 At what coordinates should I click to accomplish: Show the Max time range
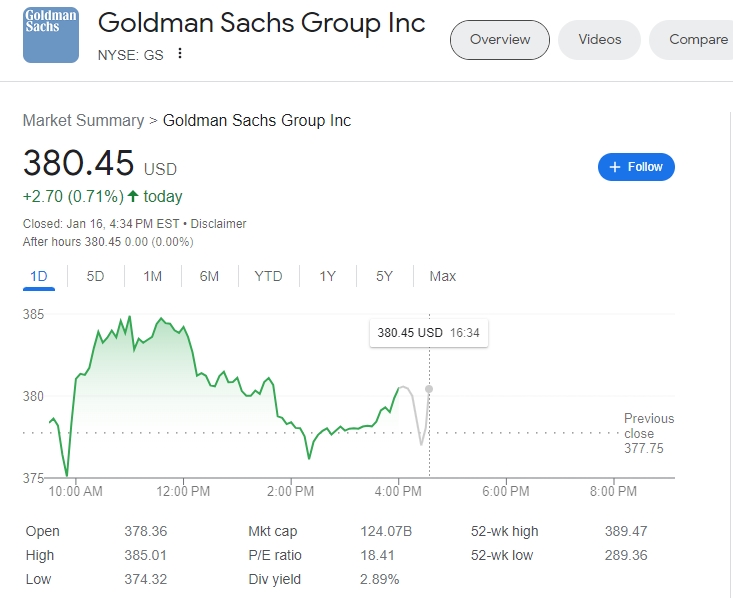pos(442,276)
